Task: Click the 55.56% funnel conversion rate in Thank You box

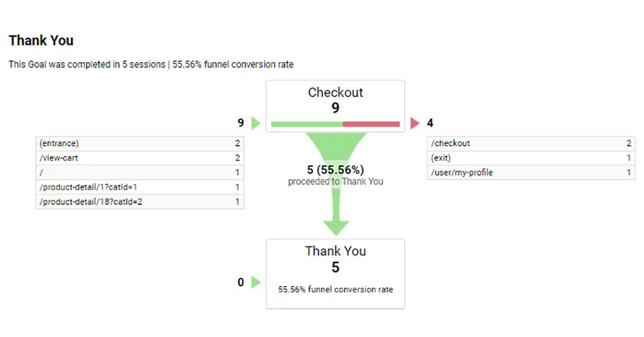Action: point(335,289)
